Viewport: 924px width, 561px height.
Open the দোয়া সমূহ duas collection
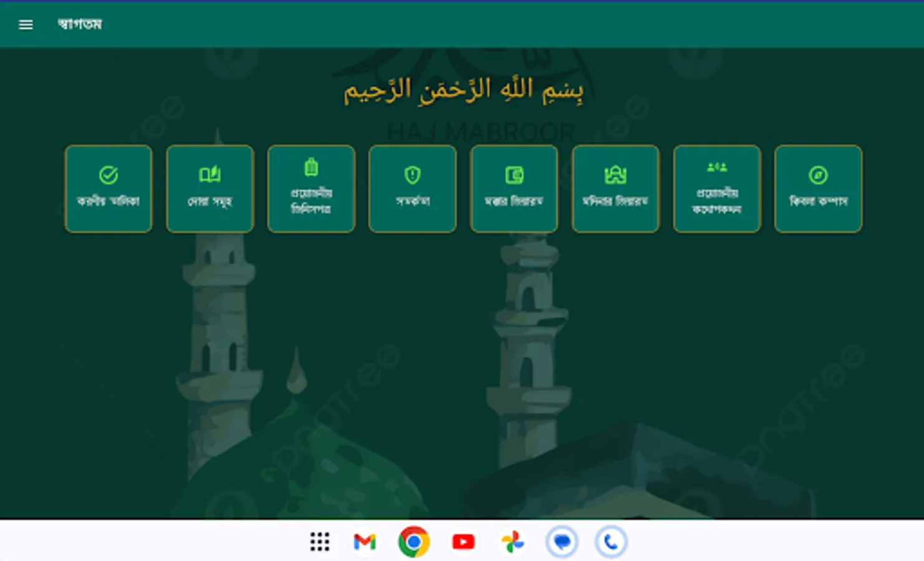(209, 188)
